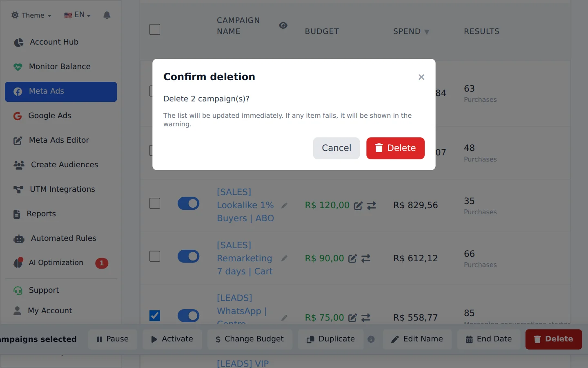Screen dimensions: 588x368
Task: Sort by the Spend column arrow
Action: click(x=427, y=32)
